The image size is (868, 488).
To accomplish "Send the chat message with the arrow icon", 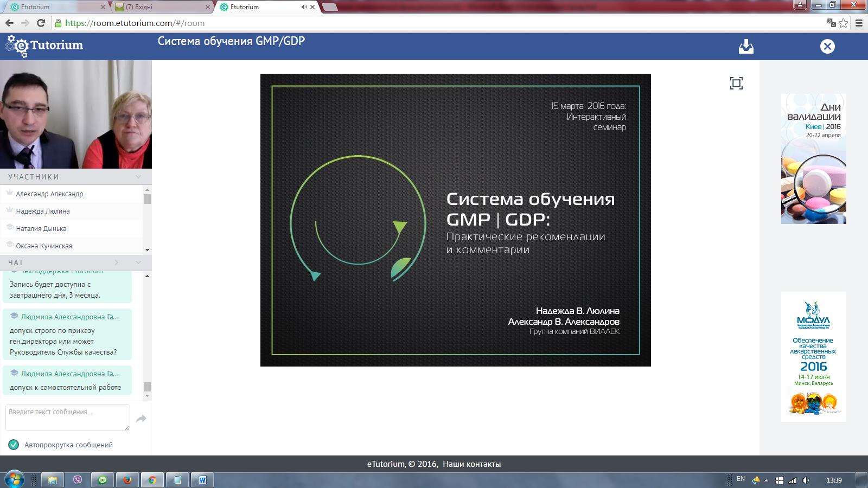I will pyautogui.click(x=141, y=418).
